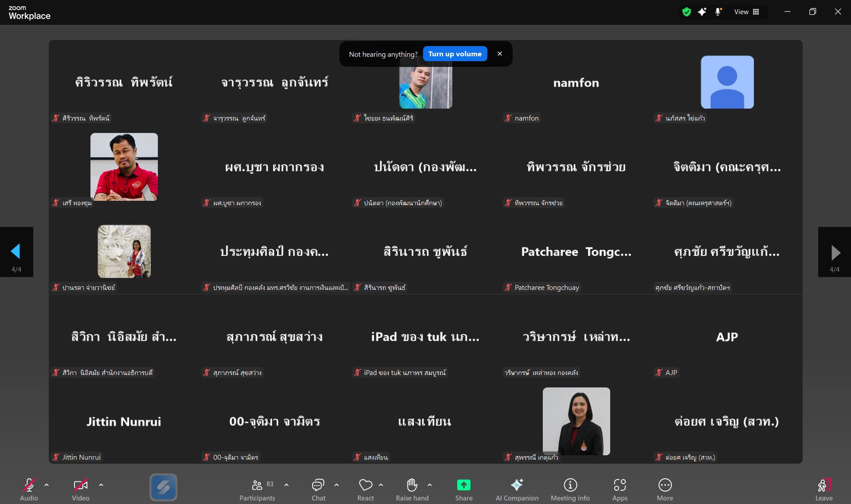The height and width of the screenshot is (504, 851).
Task: Click the Turn up volume button
Action: (455, 54)
